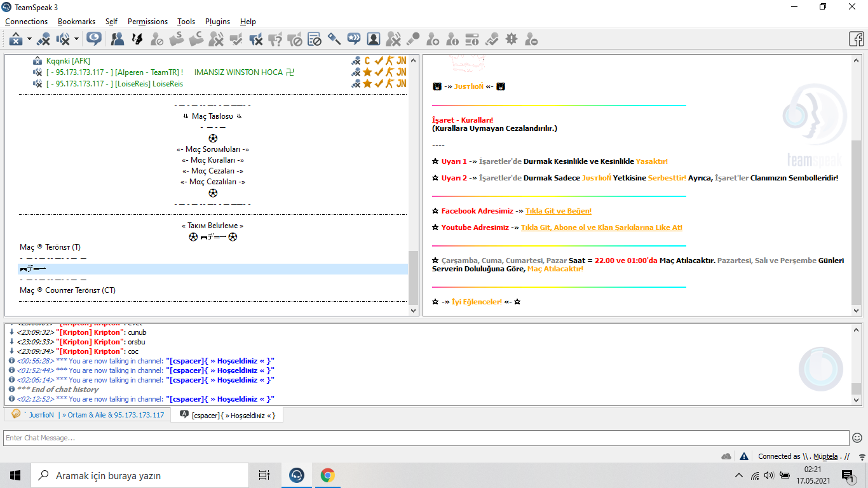Click the grey microphone toolbar icon

[413, 39]
